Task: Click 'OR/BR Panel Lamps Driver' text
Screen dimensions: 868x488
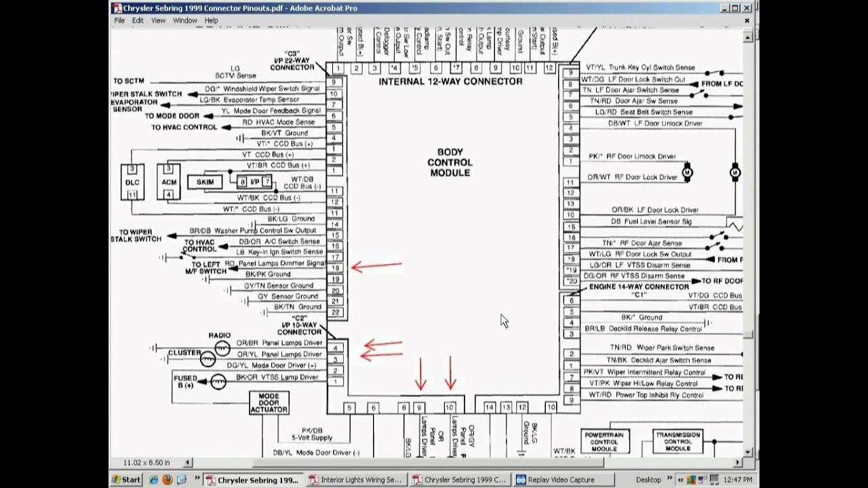Action: point(279,343)
